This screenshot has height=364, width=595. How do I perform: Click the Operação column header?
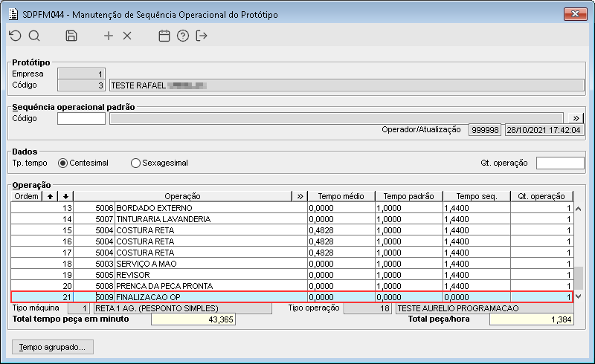(x=182, y=196)
